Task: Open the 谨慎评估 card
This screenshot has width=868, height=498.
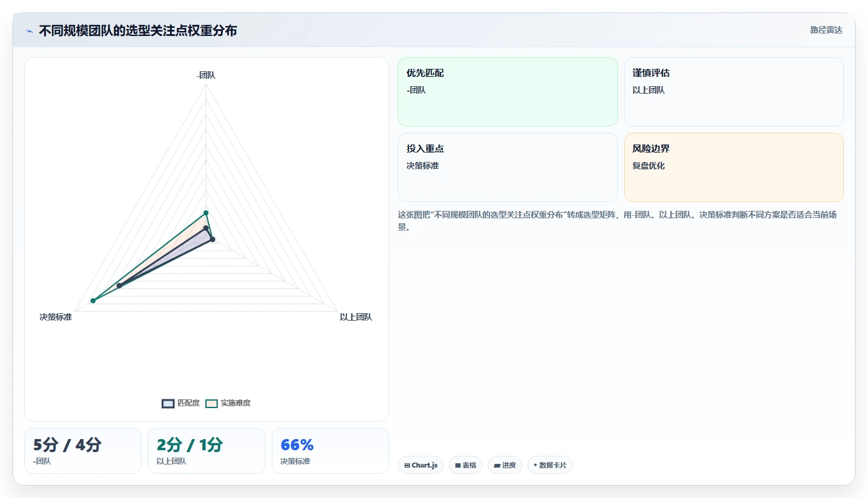Action: tap(734, 92)
